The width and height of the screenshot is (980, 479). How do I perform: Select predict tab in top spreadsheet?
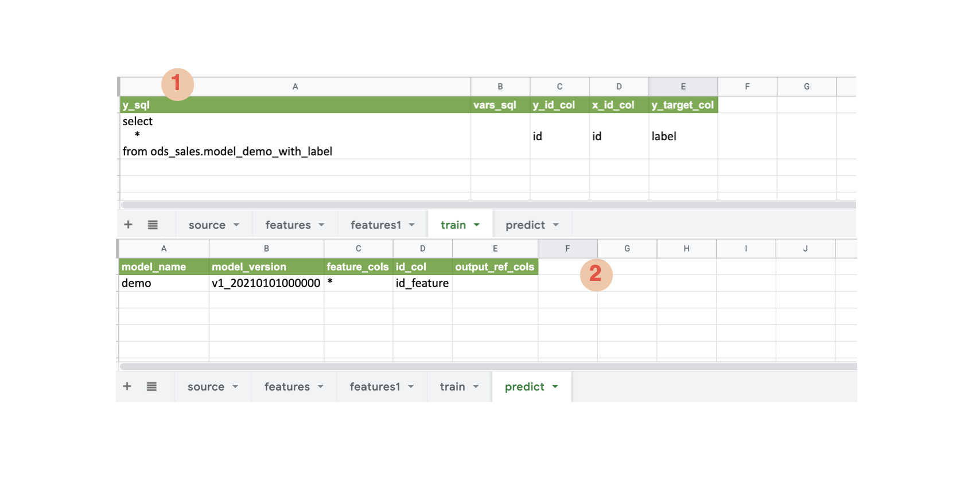(524, 225)
